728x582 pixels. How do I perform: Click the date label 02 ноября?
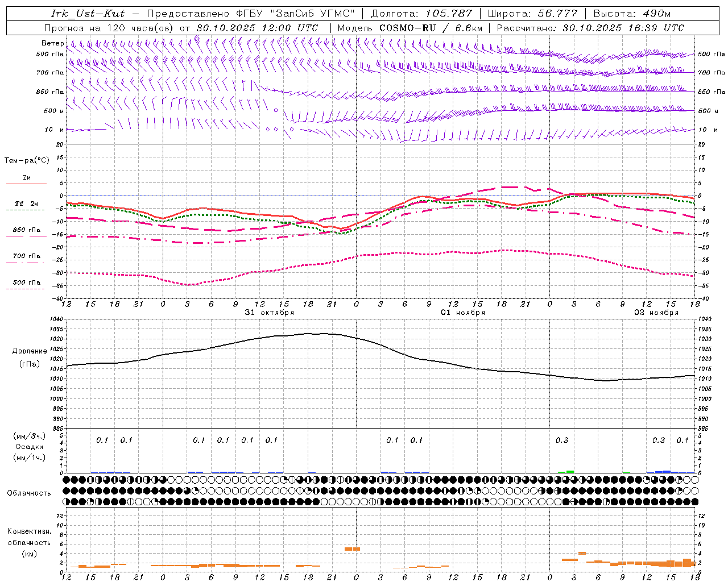click(x=656, y=312)
